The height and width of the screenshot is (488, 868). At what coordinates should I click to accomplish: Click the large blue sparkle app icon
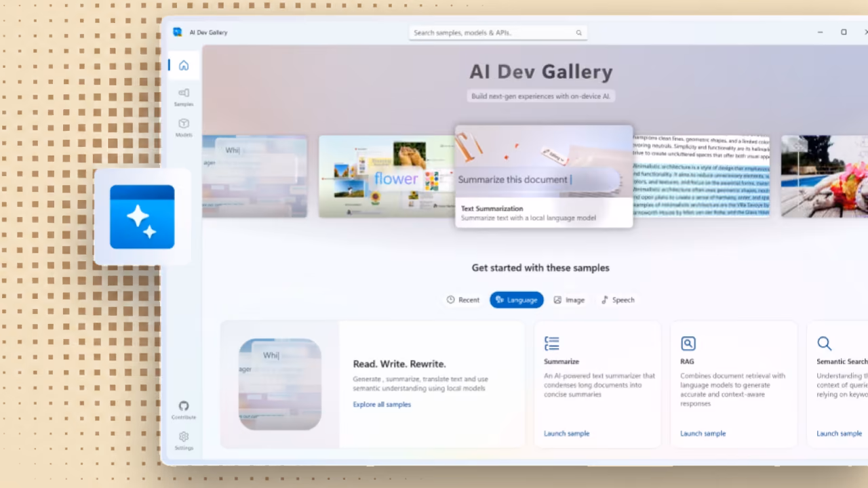[142, 217]
